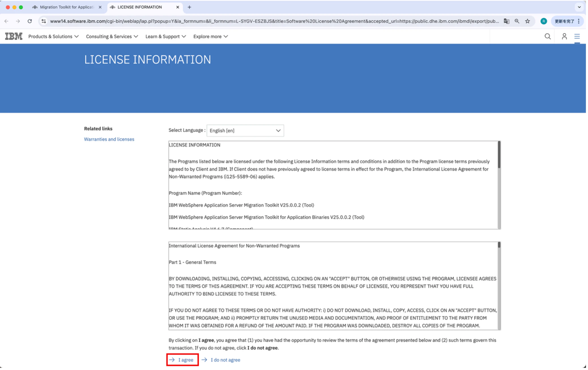The height and width of the screenshot is (370, 588).
Task: Expand the Explore more menu
Action: 211,36
